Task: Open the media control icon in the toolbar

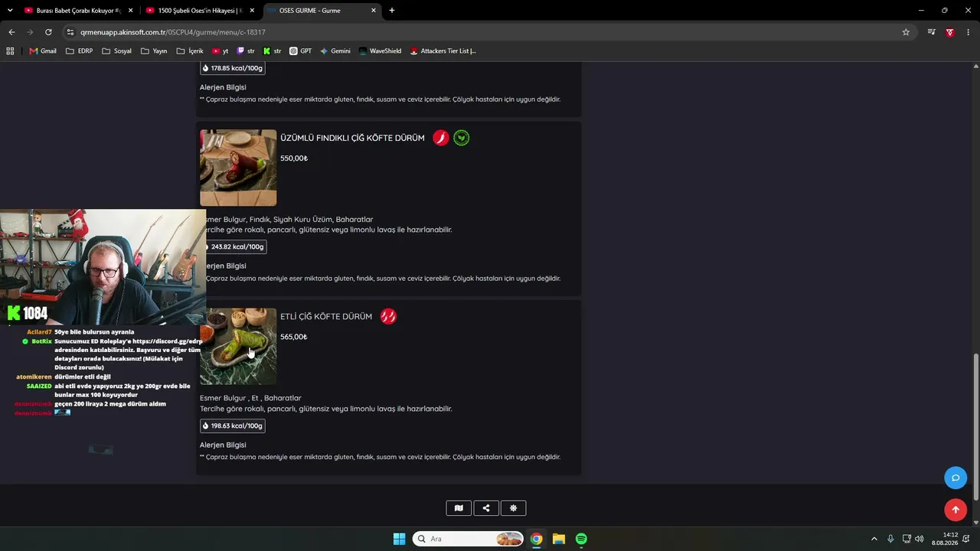Action: point(931,32)
